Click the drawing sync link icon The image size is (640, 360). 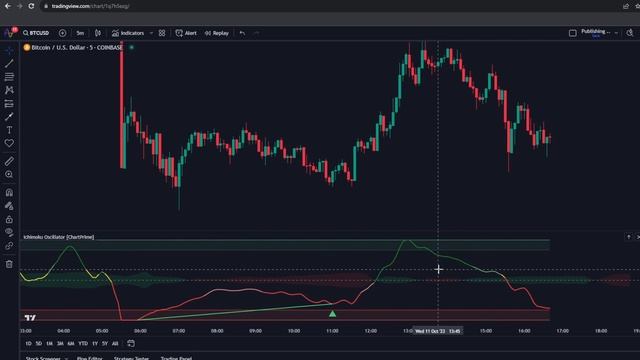click(9, 246)
